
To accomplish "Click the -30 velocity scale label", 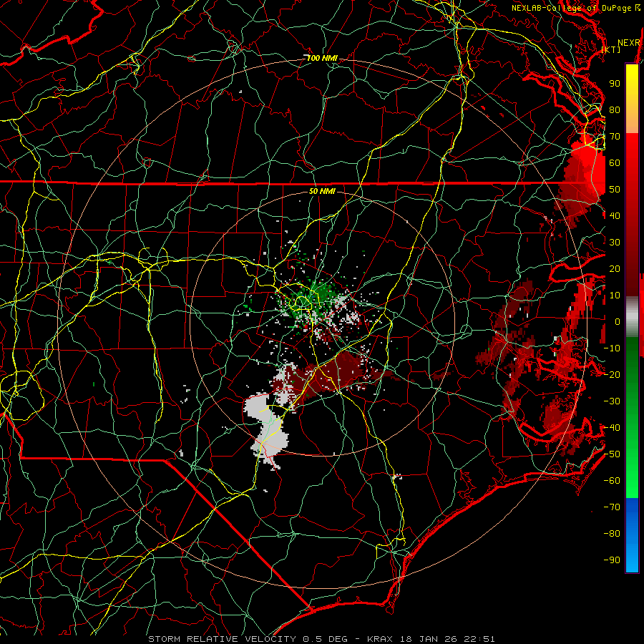I will click(x=612, y=401).
